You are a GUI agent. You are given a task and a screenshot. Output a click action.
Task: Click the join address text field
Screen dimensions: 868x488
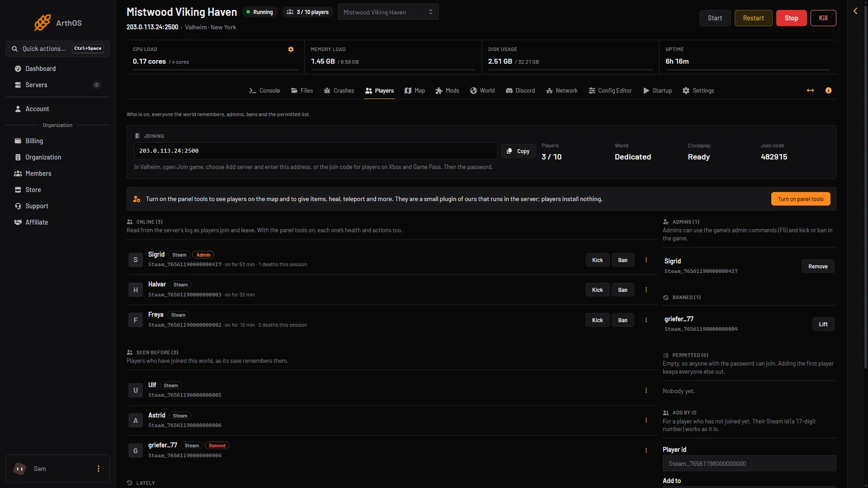coord(316,151)
